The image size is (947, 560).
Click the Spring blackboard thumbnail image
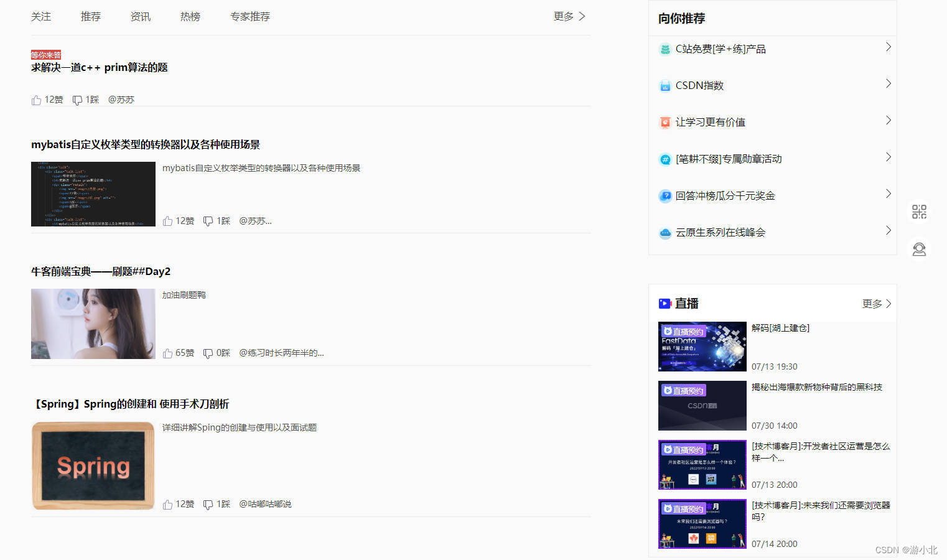point(93,465)
